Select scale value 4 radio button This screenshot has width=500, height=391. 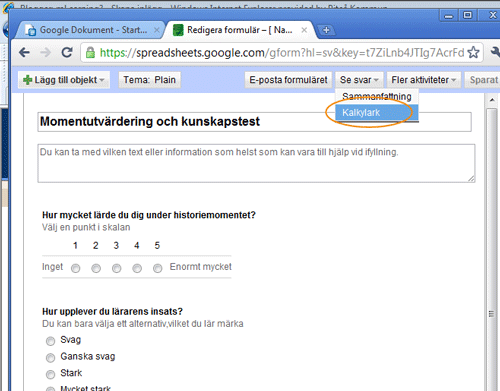(x=137, y=268)
